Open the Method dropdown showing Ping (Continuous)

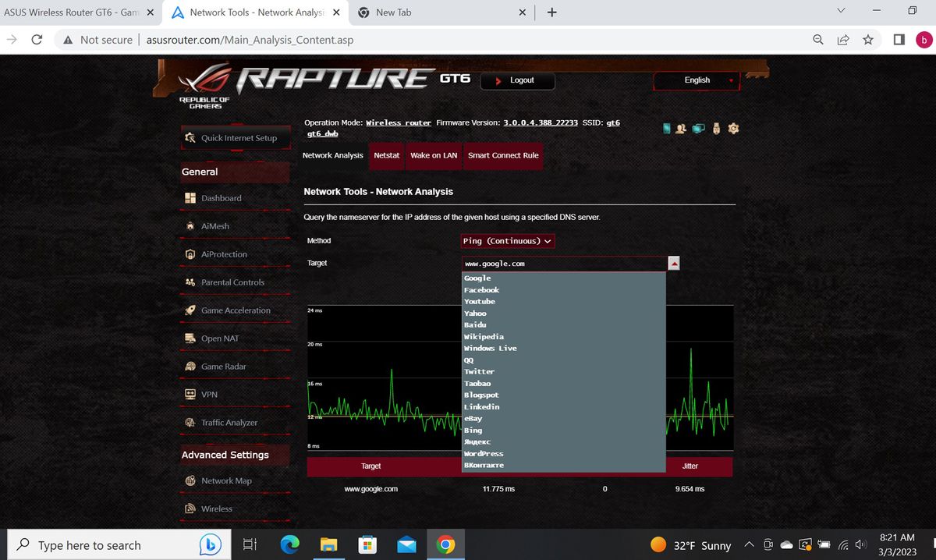507,241
